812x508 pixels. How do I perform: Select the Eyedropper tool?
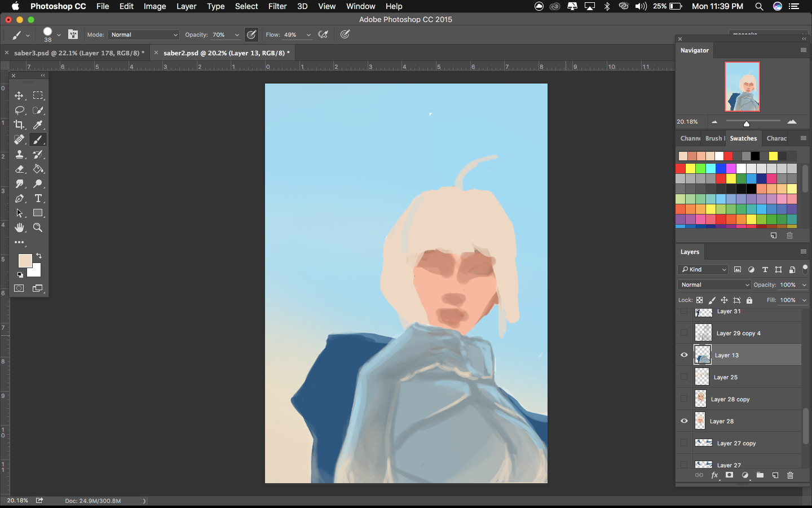pos(38,125)
